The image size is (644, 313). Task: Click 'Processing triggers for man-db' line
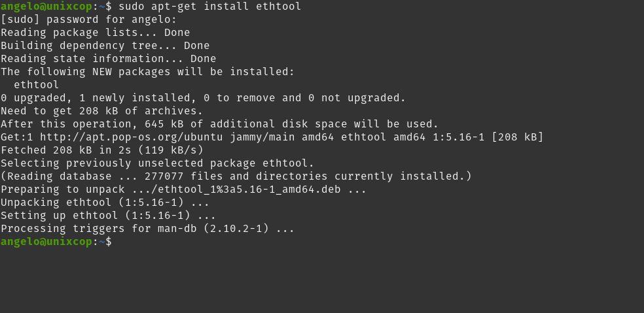[x=148, y=229]
